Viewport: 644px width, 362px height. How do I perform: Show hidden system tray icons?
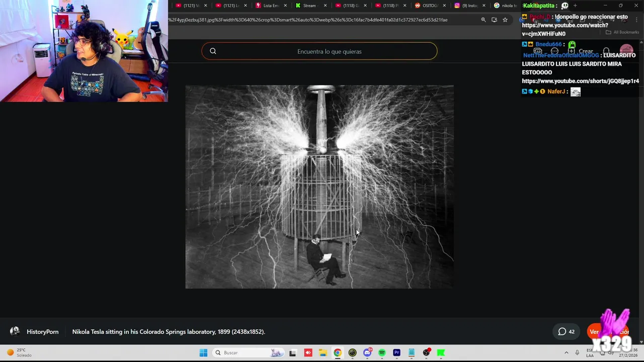point(566,352)
